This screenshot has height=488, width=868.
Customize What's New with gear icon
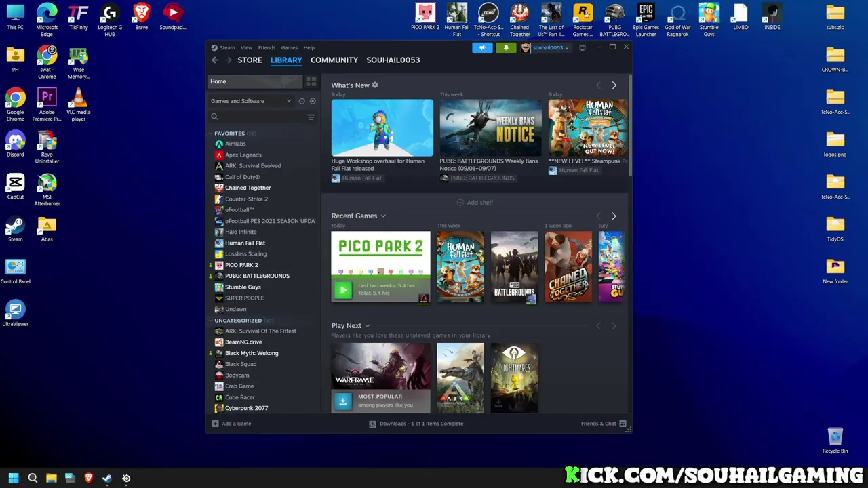(375, 85)
